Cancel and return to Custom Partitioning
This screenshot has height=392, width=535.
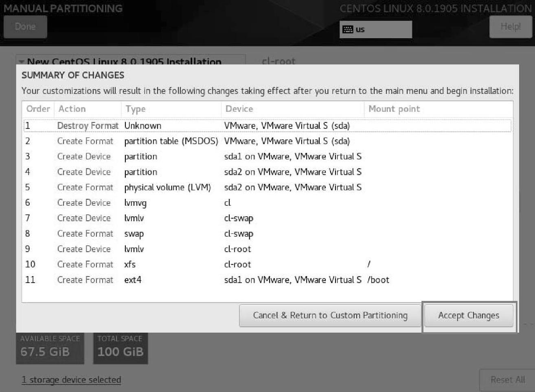330,316
